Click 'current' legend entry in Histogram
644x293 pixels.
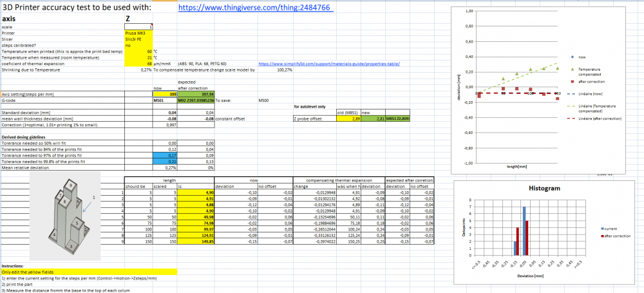(608, 228)
